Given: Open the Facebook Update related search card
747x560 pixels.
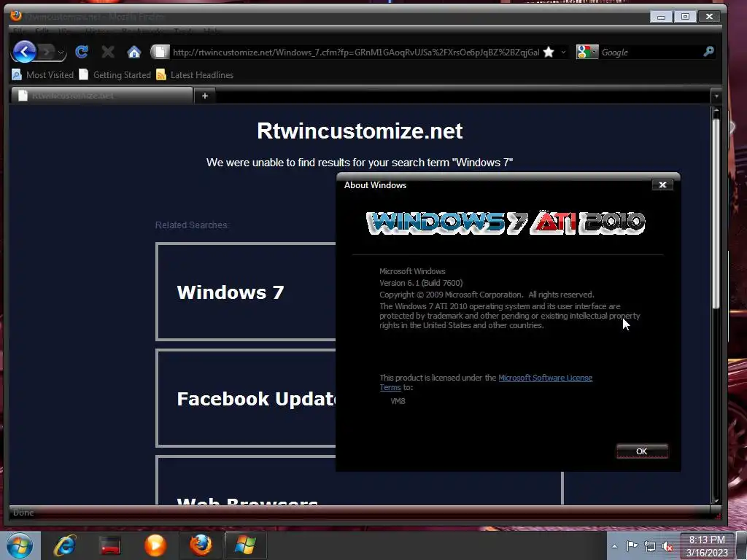Looking at the screenshot, I should click(246, 398).
